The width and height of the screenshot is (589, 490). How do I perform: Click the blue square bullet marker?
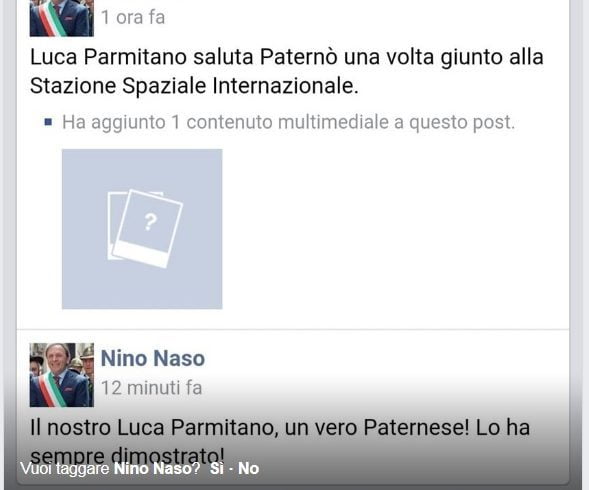tap(48, 122)
